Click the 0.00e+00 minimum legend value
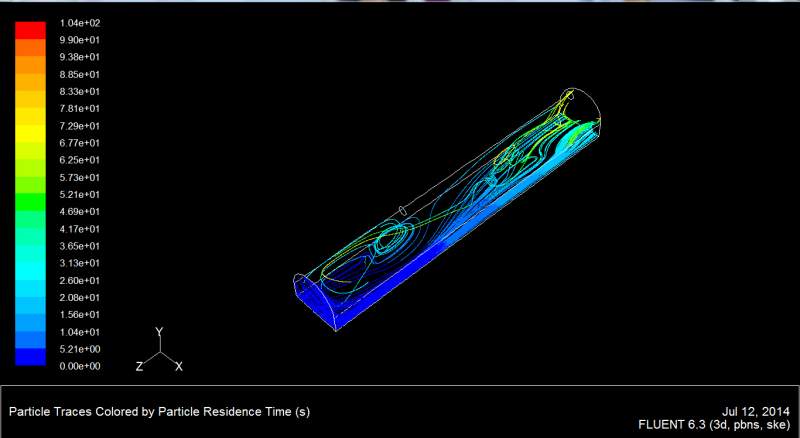 [x=80, y=367]
